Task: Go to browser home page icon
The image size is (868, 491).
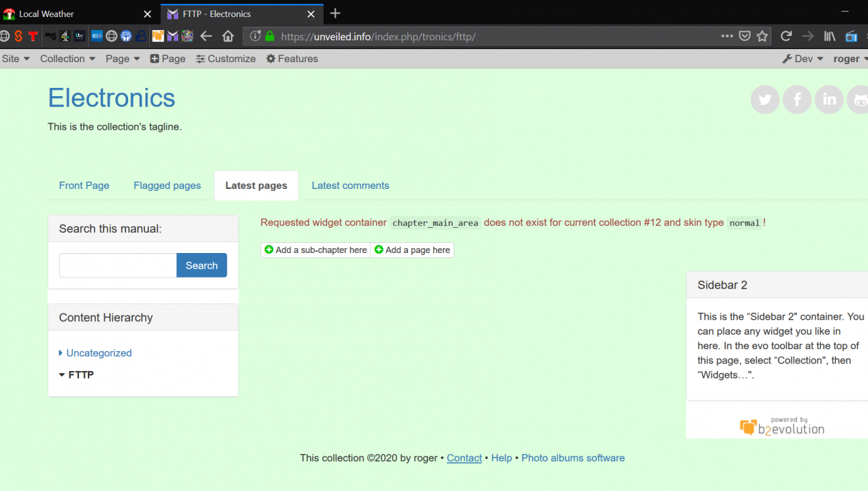Action: (228, 36)
